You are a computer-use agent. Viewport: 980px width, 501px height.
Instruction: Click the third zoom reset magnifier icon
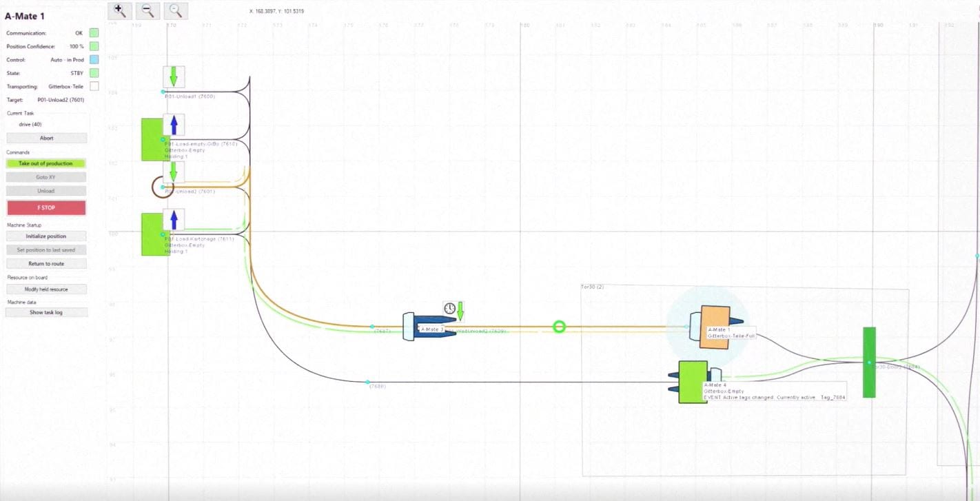tap(174, 10)
